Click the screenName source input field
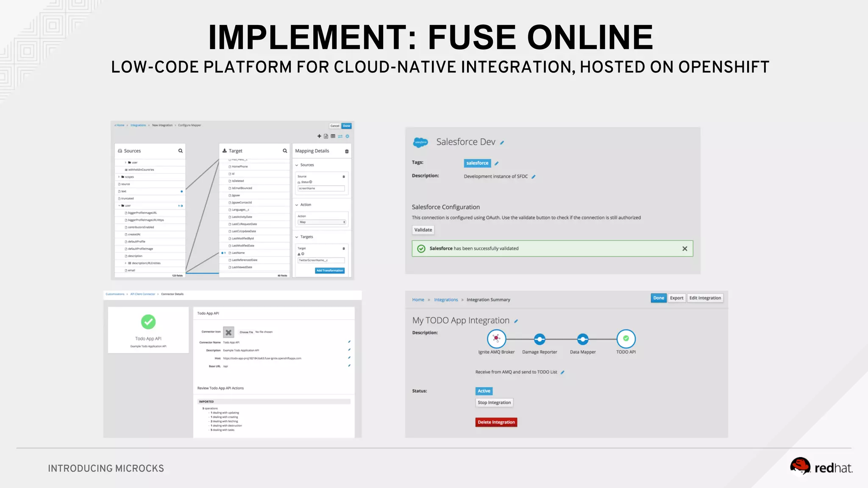Image resolution: width=868 pixels, height=488 pixels. 321,189
